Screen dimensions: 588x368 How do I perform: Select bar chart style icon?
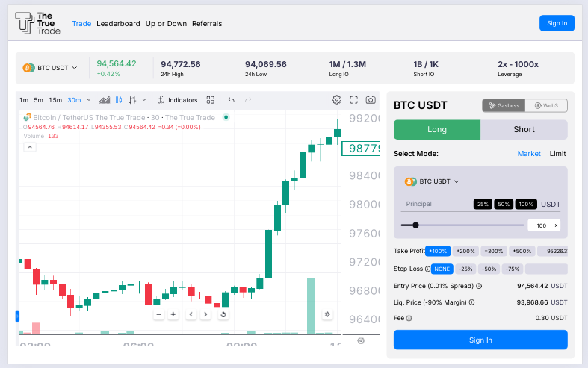(132, 100)
